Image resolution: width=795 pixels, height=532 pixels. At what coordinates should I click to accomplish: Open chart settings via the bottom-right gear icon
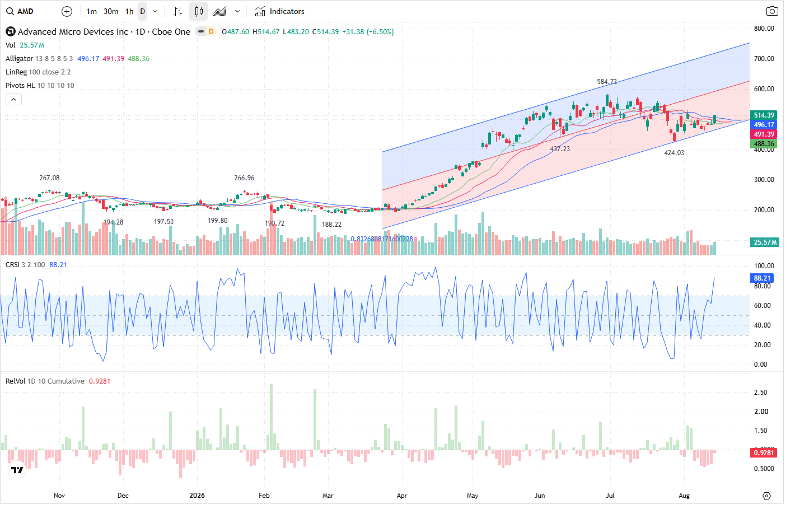767,496
